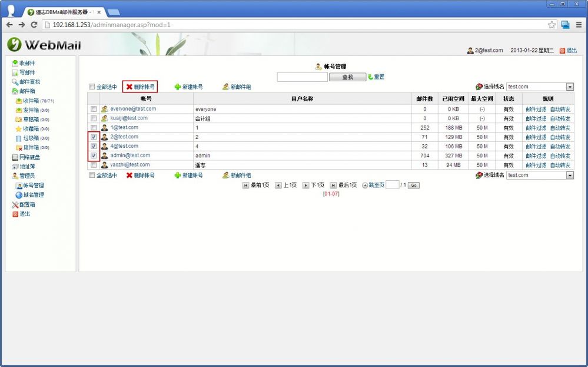Viewport: 588px width, 367px height.
Task: Open the 收藏箱 star icon
Action: (19, 128)
